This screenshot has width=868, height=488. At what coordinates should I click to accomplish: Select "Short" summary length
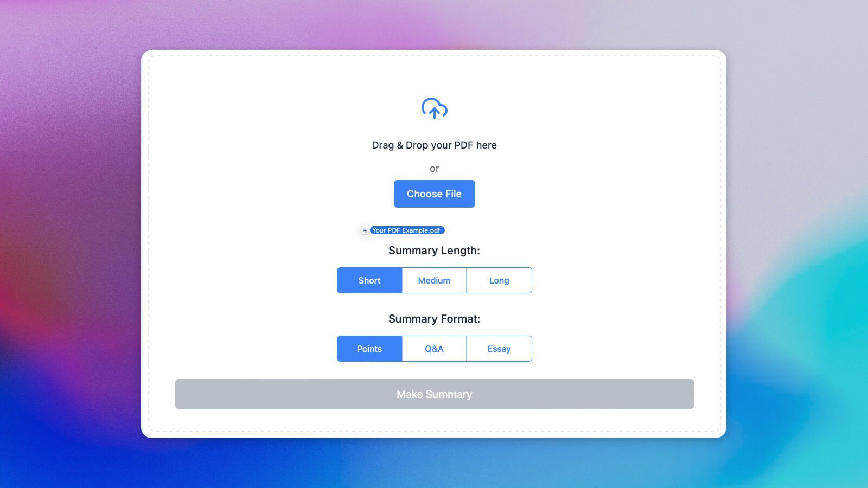pos(369,280)
